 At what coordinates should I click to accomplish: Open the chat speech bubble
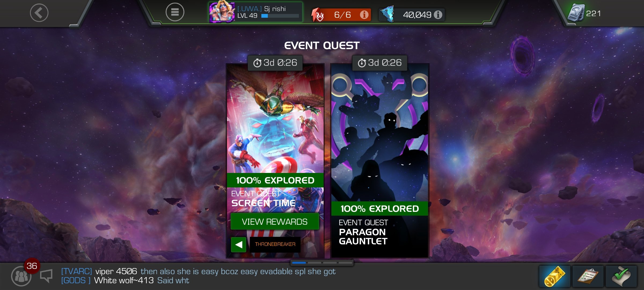click(46, 276)
